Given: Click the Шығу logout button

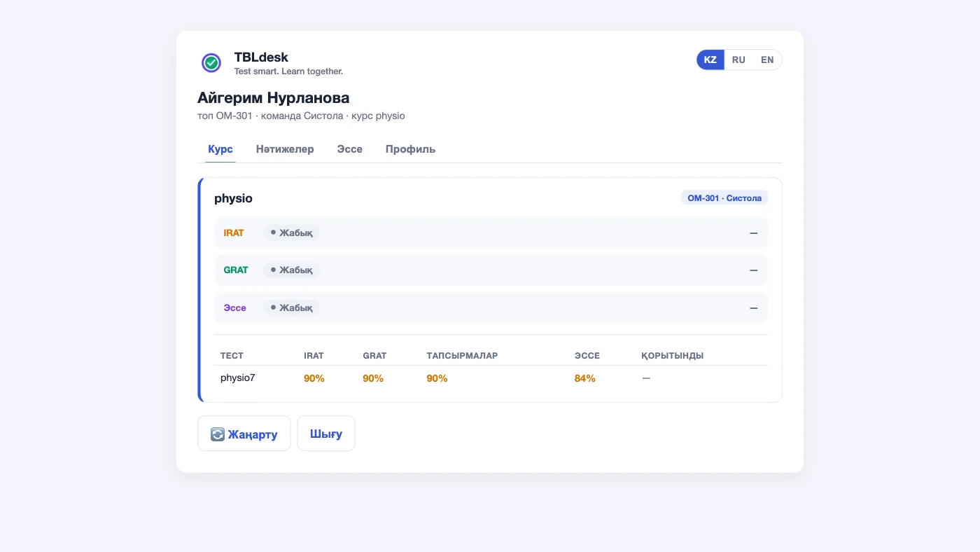Looking at the screenshot, I should tap(326, 434).
